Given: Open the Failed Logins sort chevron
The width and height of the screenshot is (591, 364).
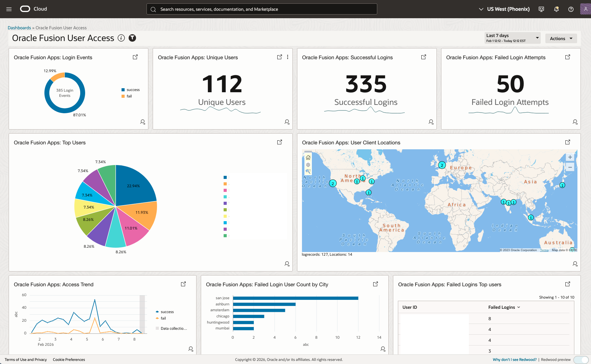Looking at the screenshot, I should pos(519,307).
